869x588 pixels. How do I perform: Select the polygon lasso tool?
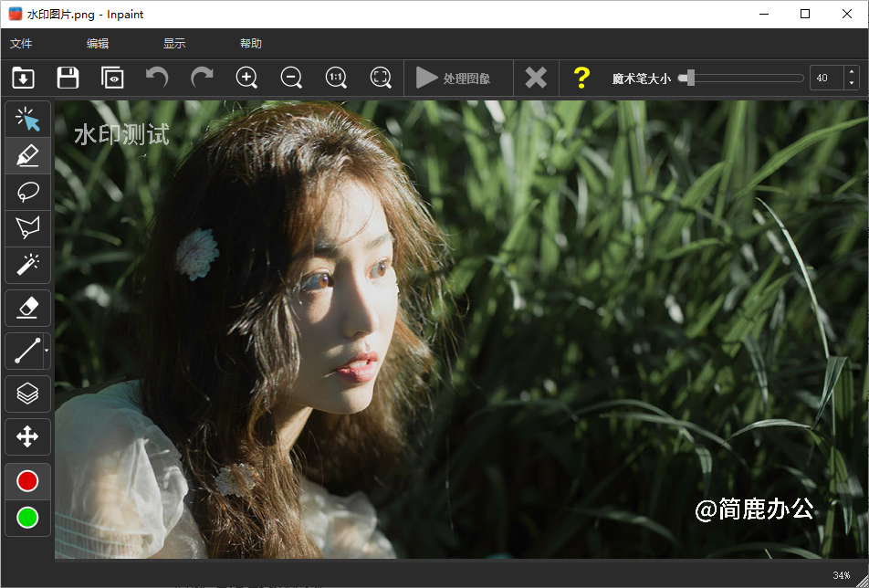(x=27, y=228)
